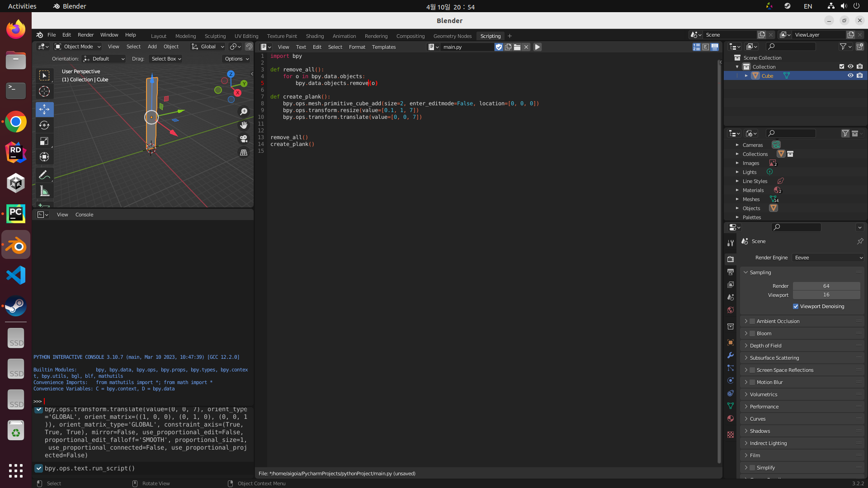
Task: Open the Object Mode dropdown
Action: pos(78,47)
